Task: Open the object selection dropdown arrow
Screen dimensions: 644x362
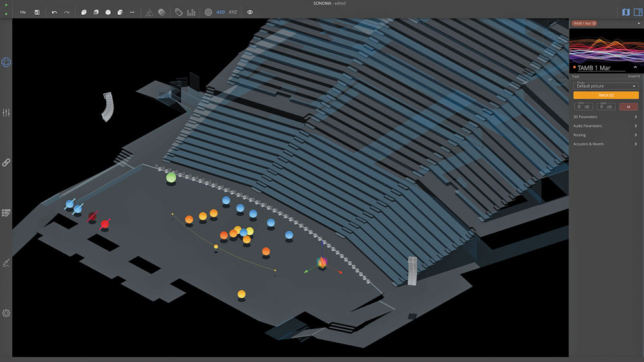Action: pos(639,23)
